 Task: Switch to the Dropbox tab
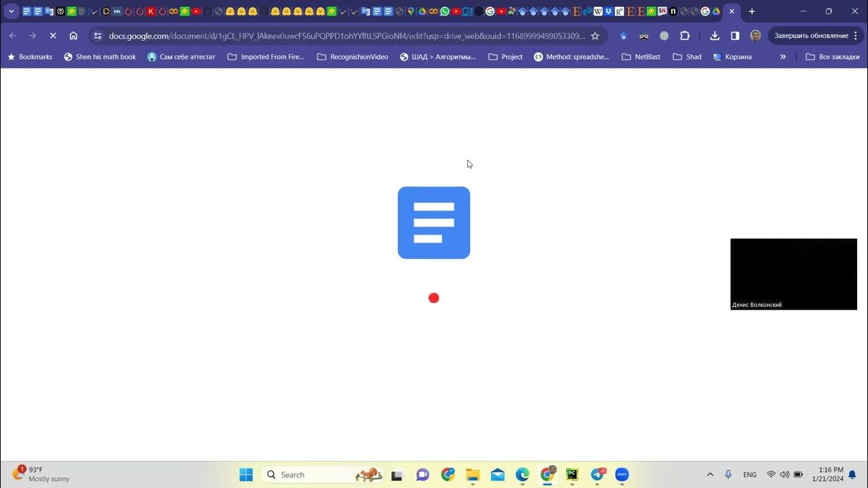609,12
